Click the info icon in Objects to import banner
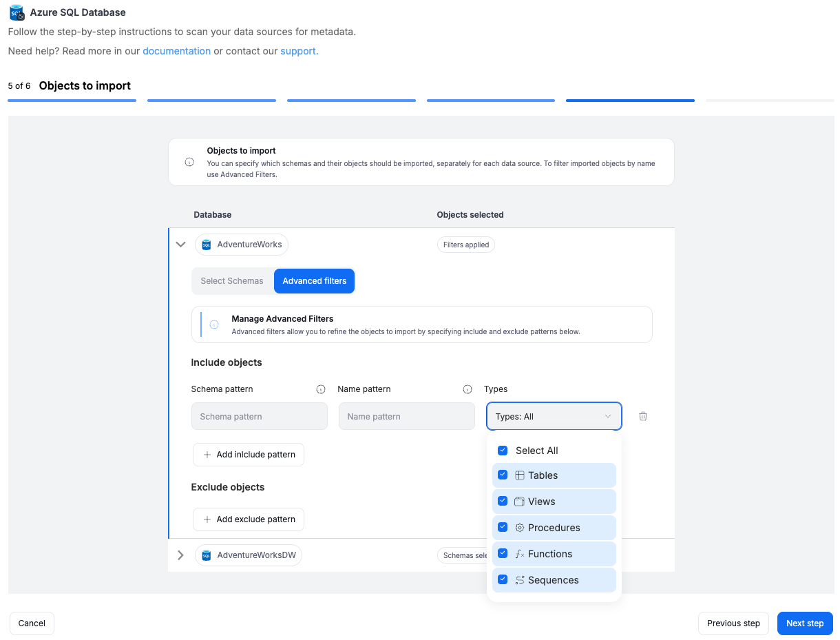Image resolution: width=840 pixels, height=640 pixels. click(x=189, y=162)
